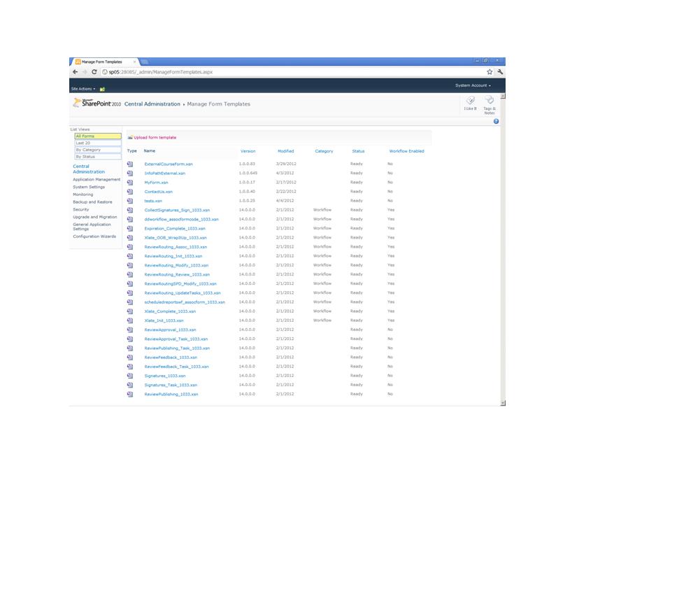Open the Chrome wrench settings icon
Viewport: 700px width, 608px height.
[x=501, y=72]
